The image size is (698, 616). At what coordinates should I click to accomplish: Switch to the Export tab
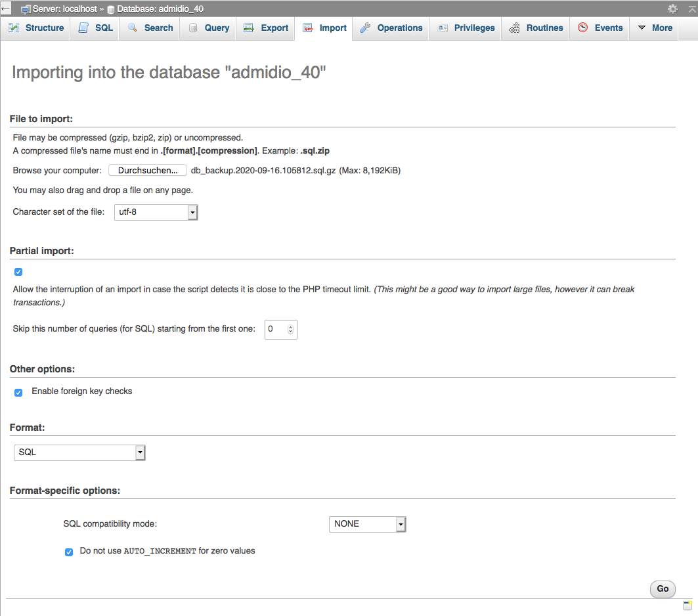pos(266,28)
